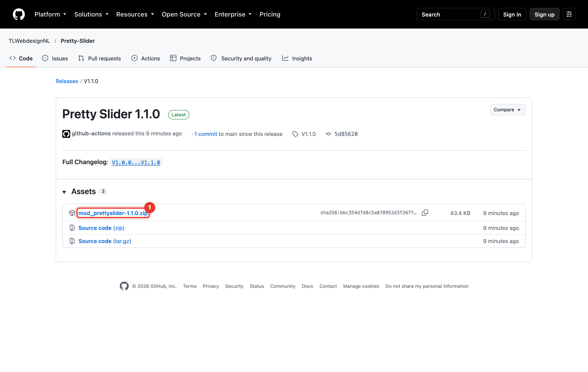Open the Actions tab

pos(146,58)
